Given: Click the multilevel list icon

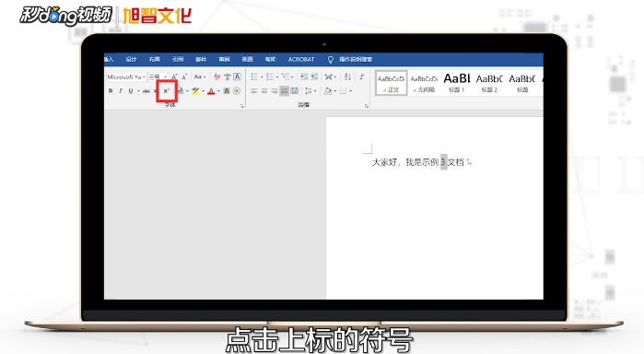Looking at the screenshot, I should point(286,77).
